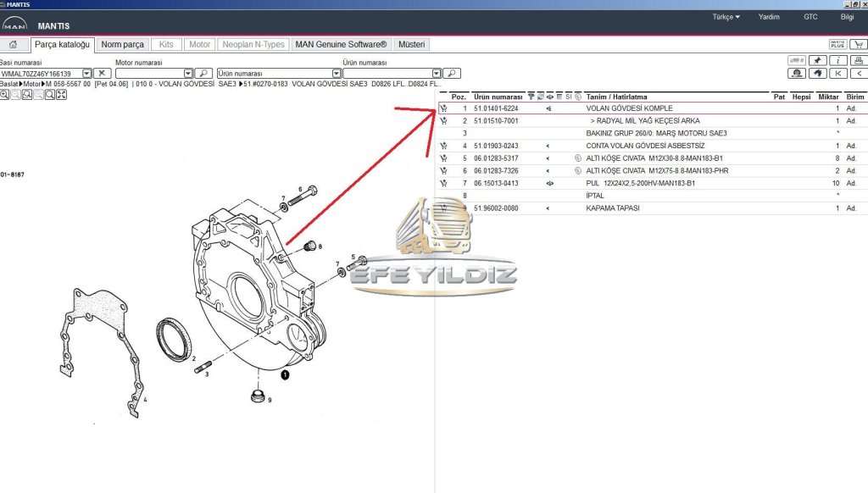Open the right Ürün numarasi field dropdown arrow
Image resolution: width=868 pixels, height=493 pixels.
(x=437, y=73)
